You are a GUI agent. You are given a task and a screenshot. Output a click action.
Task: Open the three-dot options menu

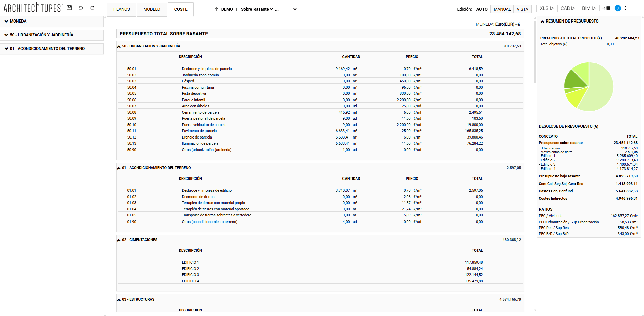(626, 8)
